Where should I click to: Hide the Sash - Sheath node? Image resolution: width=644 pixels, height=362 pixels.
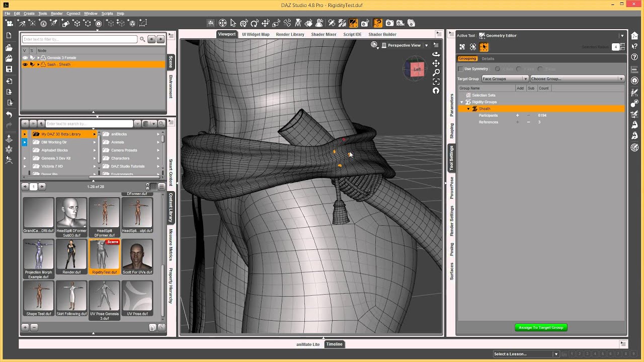25,64
